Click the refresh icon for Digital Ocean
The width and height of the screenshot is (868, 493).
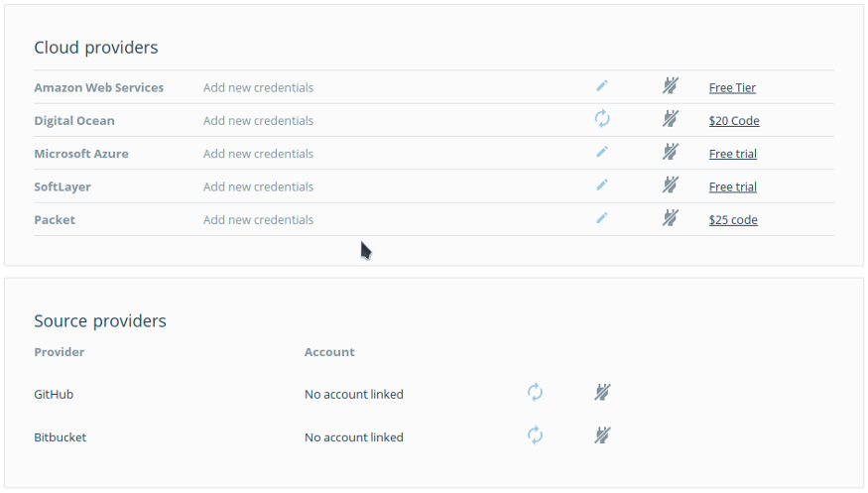click(602, 119)
